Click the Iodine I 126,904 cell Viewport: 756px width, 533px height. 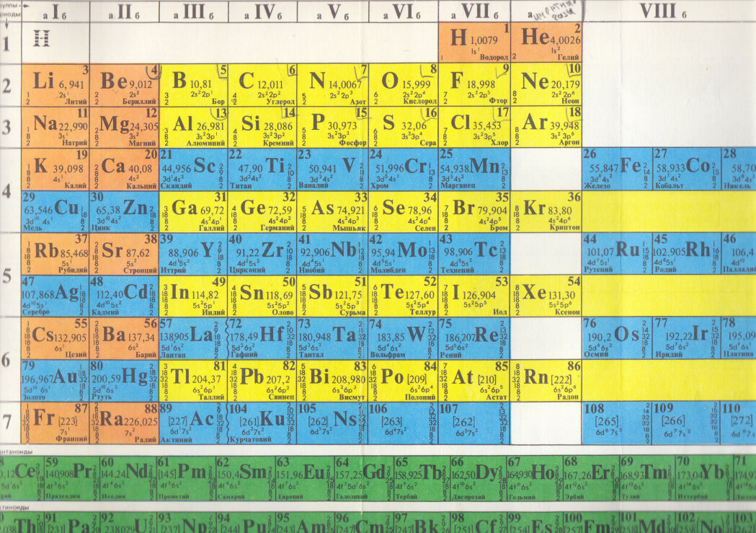coord(474,296)
